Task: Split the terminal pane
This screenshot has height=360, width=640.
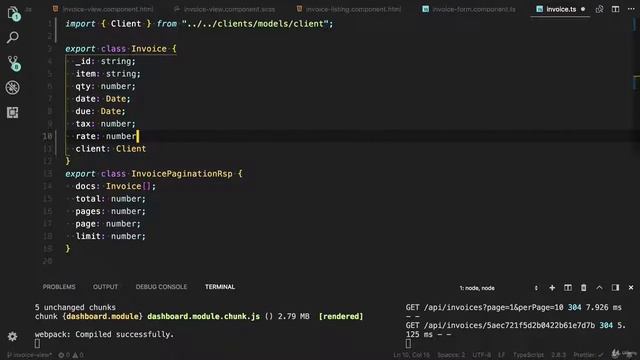Action: pos(568,288)
